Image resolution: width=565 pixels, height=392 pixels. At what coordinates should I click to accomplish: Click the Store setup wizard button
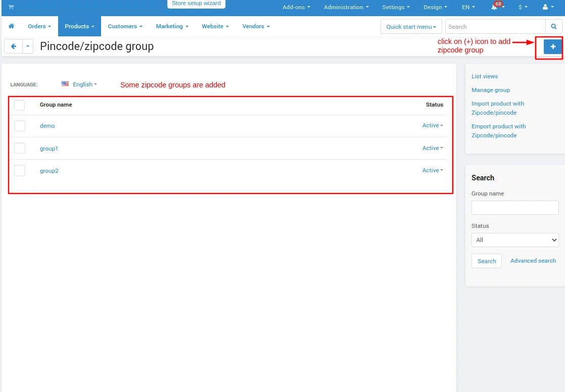pyautogui.click(x=197, y=4)
